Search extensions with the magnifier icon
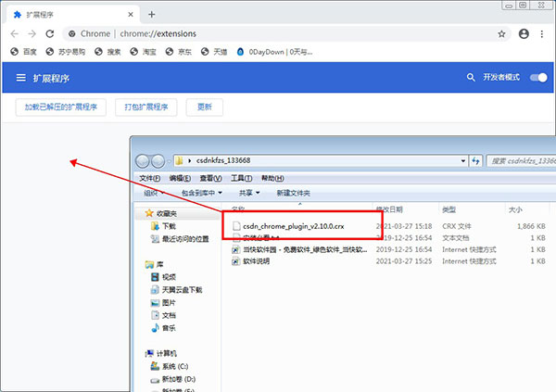Image resolution: width=556 pixels, height=392 pixels. (471, 77)
